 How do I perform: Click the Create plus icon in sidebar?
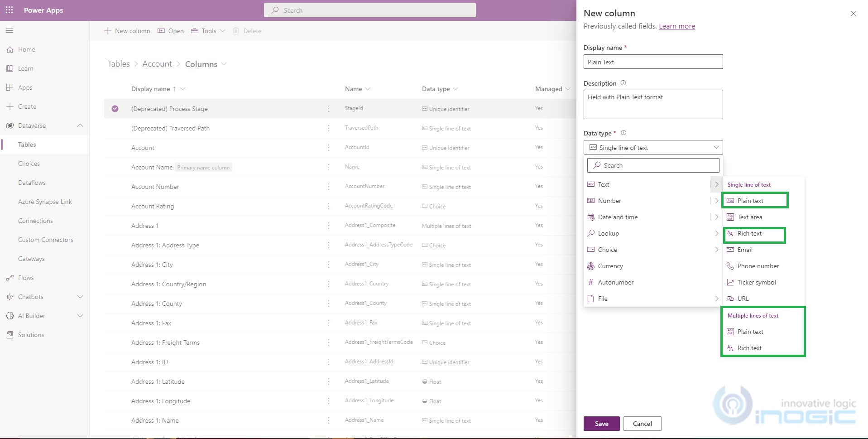10,106
